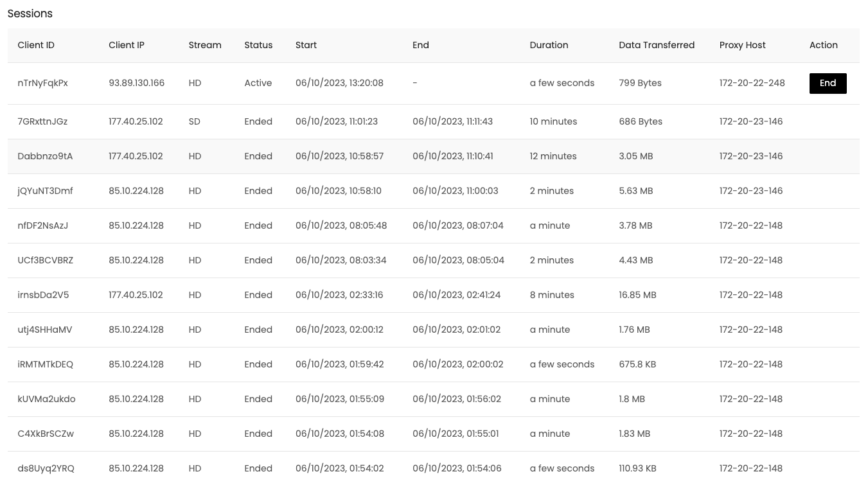Image resolution: width=868 pixels, height=485 pixels.
Task: Click the Start column header
Action: tap(306, 45)
